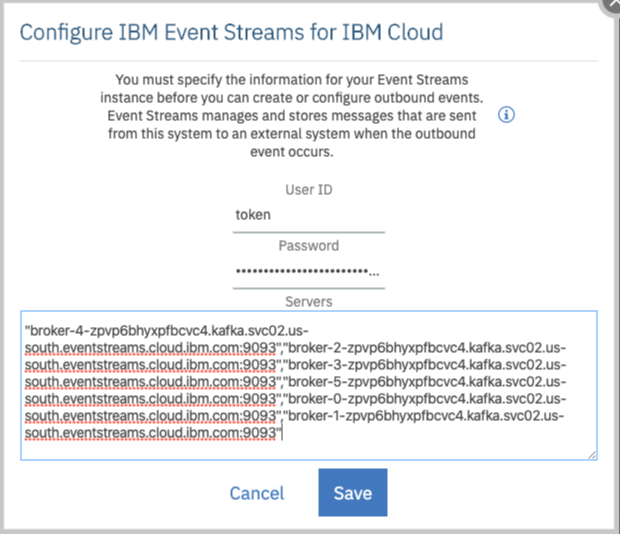Cancel the configuration dialog

[x=257, y=493]
